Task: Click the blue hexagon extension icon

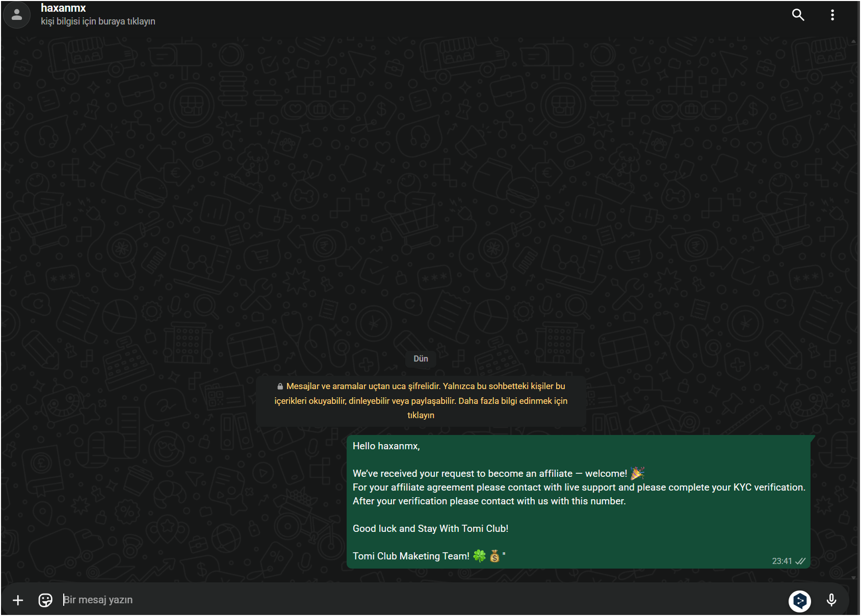Action: [800, 601]
